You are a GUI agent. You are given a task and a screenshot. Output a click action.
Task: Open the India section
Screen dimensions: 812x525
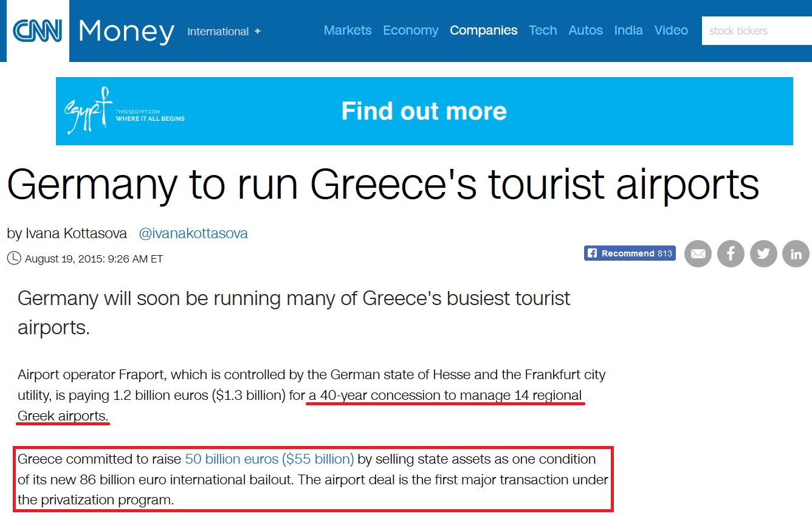628,30
